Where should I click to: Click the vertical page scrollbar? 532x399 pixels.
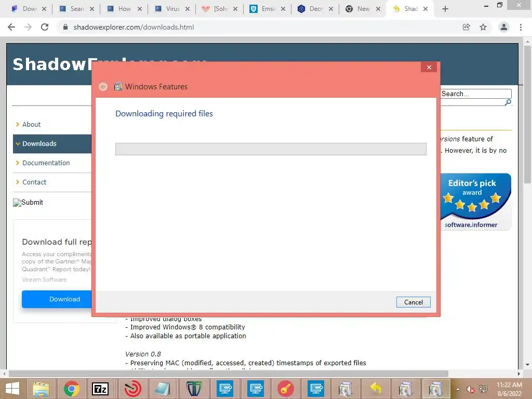pos(527,114)
